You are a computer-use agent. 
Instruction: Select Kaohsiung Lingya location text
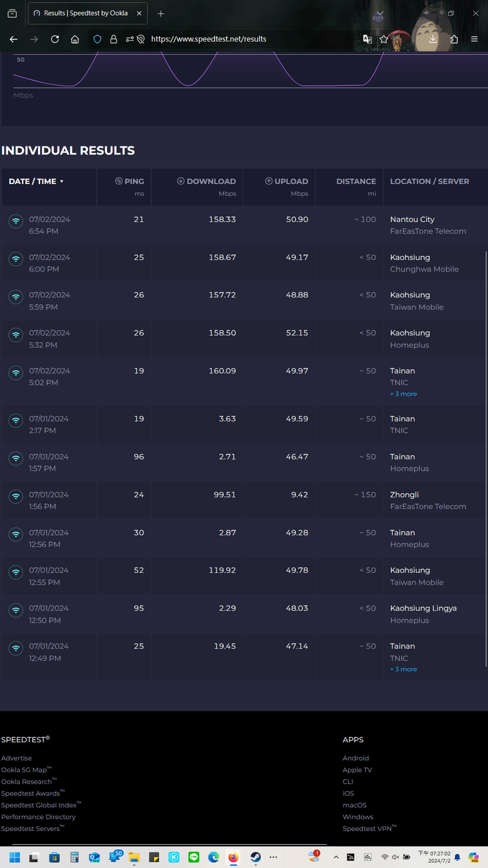tap(424, 608)
